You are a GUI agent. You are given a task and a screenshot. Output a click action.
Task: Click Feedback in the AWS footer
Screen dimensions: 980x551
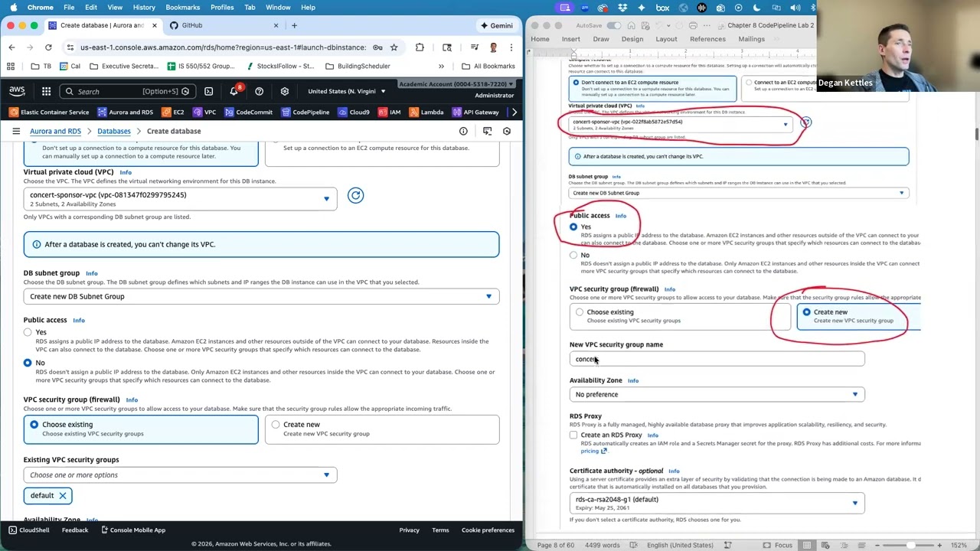click(75, 530)
